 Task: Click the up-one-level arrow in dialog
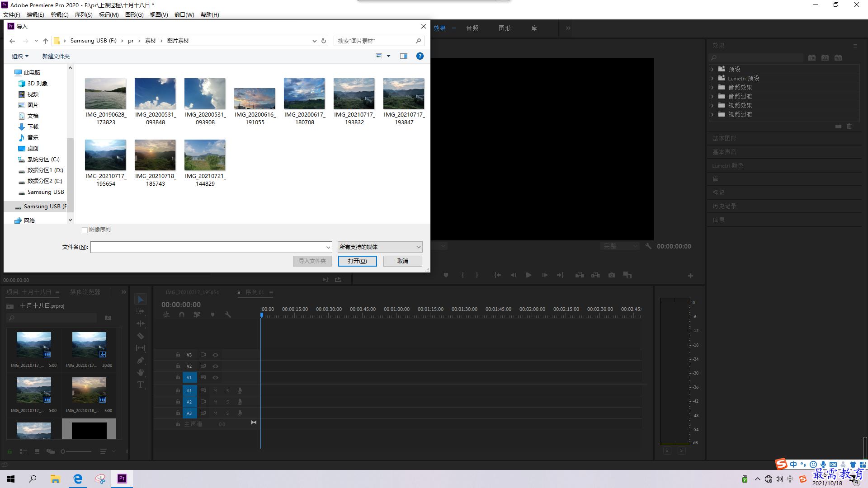(x=46, y=41)
